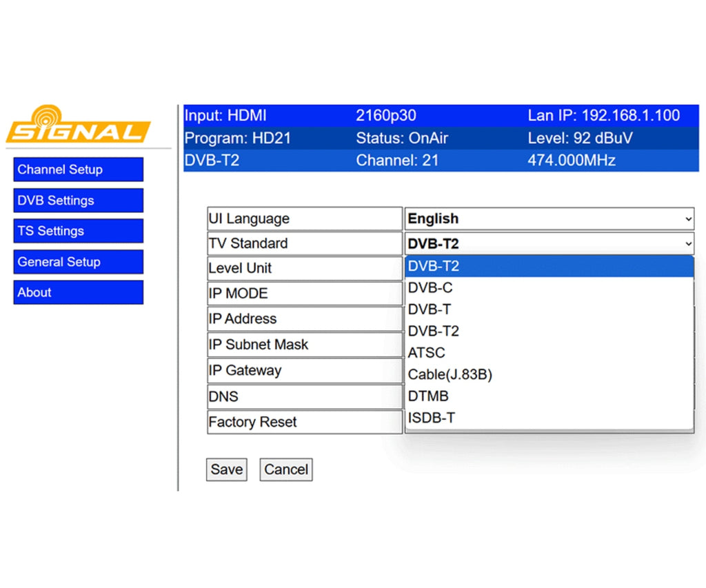Click Level: 92 dBuV text

coord(581,139)
